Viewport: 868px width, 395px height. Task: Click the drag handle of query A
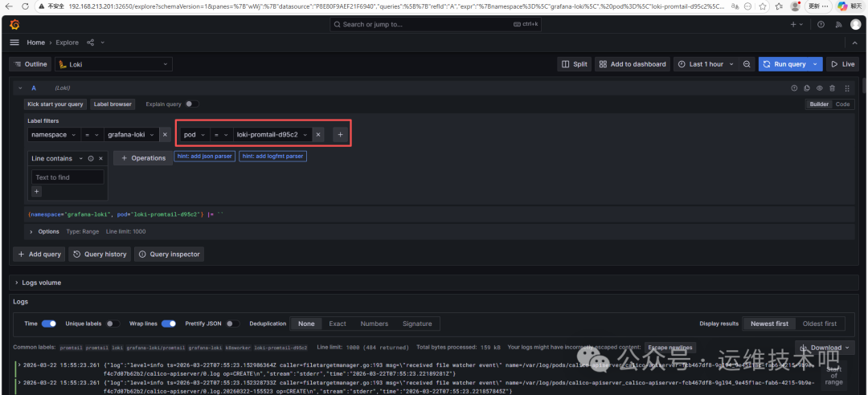(x=846, y=88)
